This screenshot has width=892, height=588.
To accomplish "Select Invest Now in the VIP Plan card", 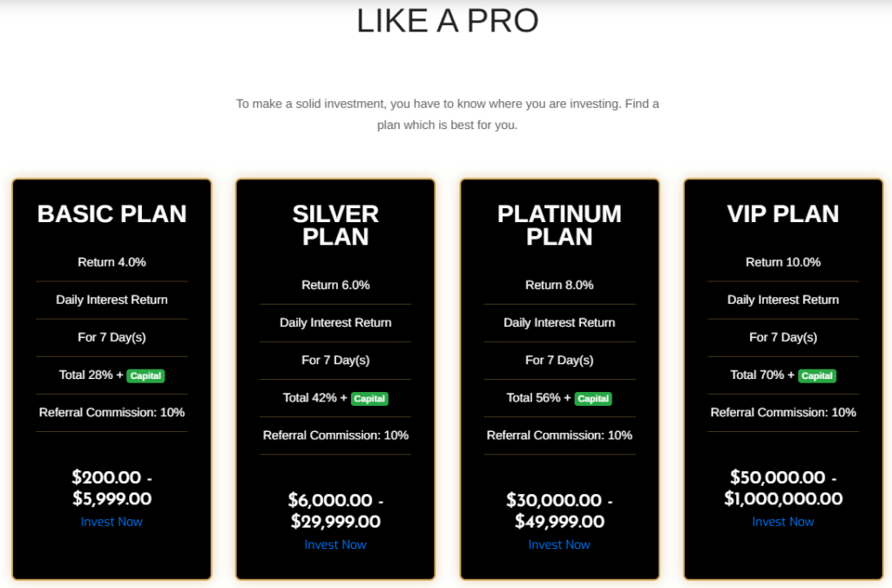I will point(783,522).
